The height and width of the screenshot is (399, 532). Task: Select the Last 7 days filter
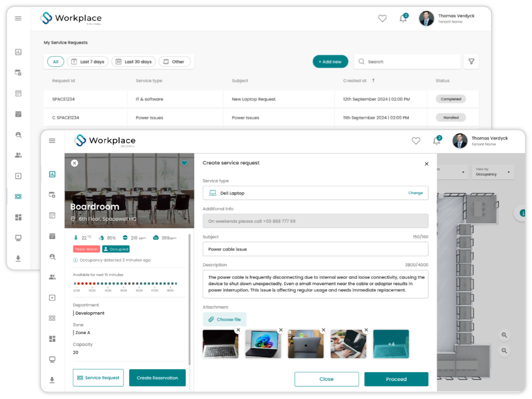pyautogui.click(x=88, y=62)
